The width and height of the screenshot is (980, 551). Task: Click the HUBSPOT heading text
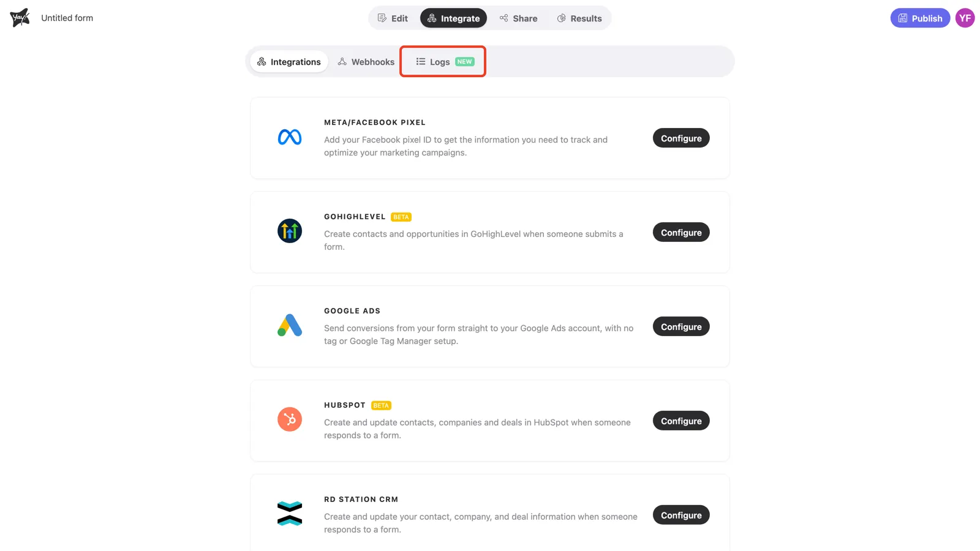coord(345,405)
